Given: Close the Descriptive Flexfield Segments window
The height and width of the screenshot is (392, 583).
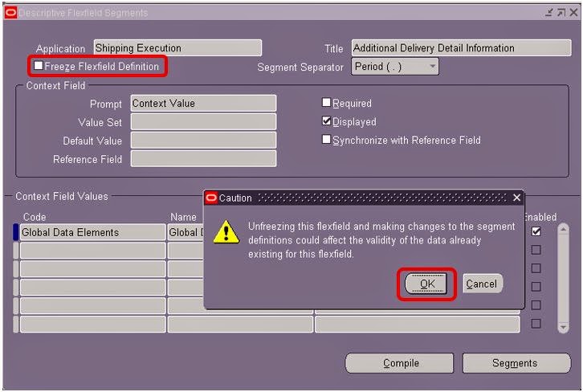Looking at the screenshot, I should tap(573, 13).
